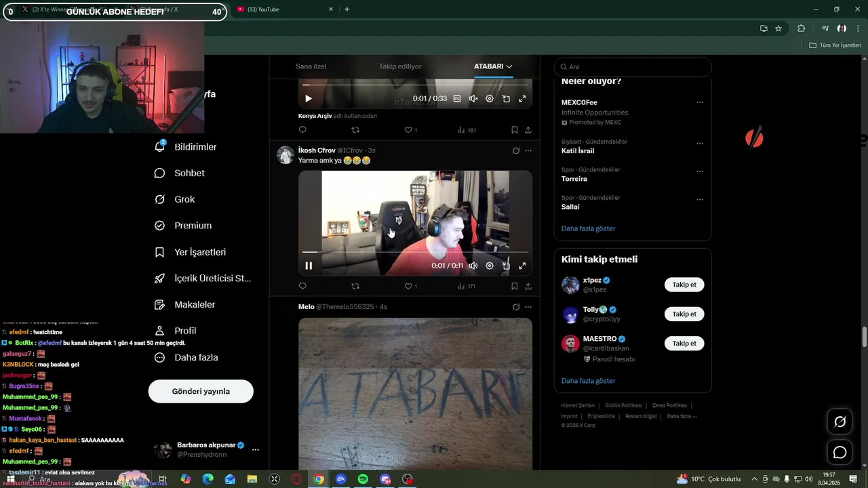The image size is (868, 488).
Task: Switch to Sana özel tab
Action: 311,66
